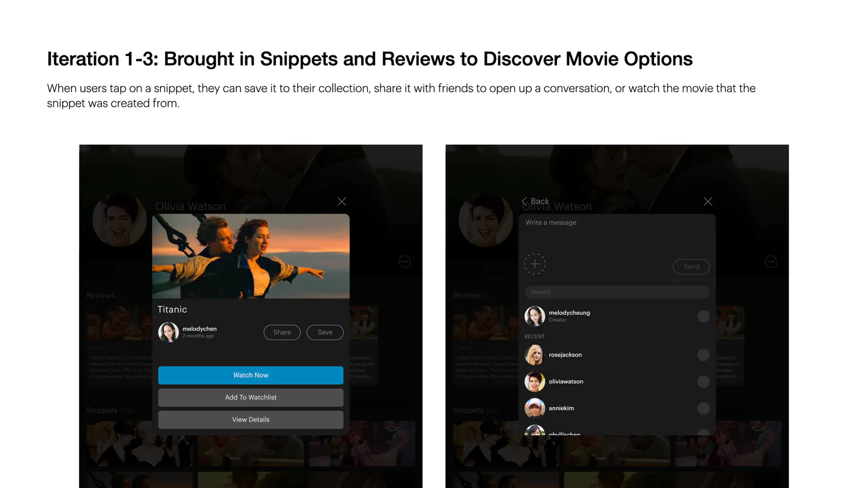Close the share message dialog with X

coord(708,201)
